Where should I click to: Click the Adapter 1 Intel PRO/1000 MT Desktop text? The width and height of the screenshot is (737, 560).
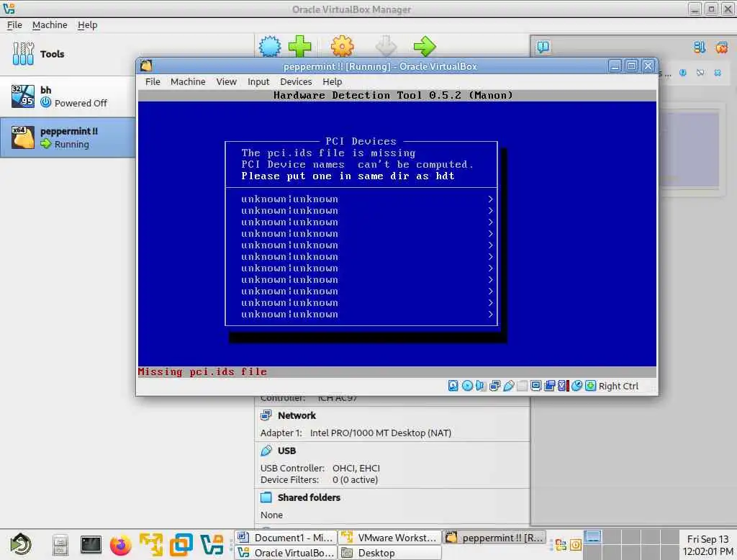pos(356,433)
